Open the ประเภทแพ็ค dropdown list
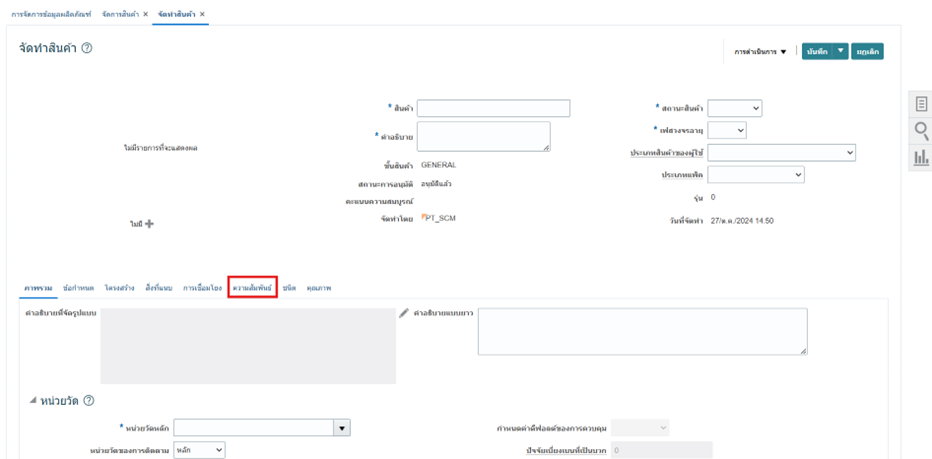Viewport: 932px width, 459px height. tap(756, 174)
